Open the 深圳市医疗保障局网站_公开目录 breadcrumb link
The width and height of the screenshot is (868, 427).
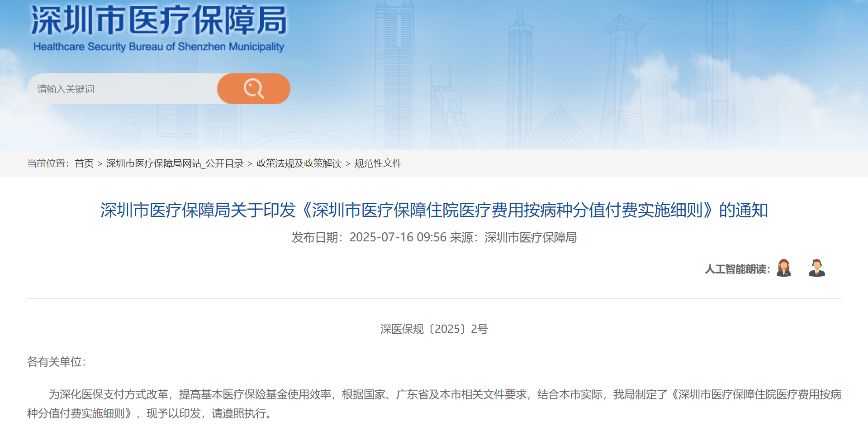tap(174, 163)
